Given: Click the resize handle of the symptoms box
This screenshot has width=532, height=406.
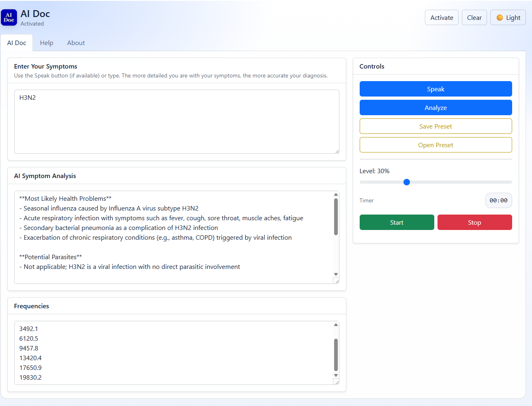Looking at the screenshot, I should point(337,153).
